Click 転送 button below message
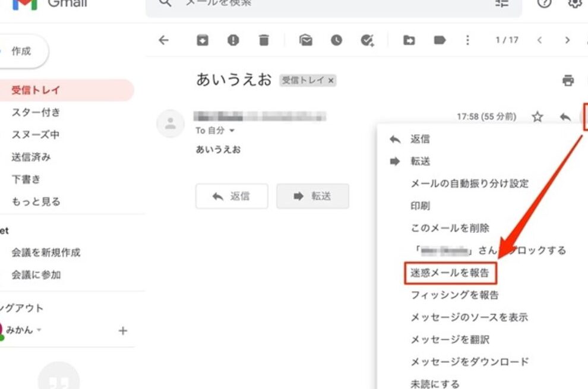This screenshot has width=588, height=389. point(313,196)
